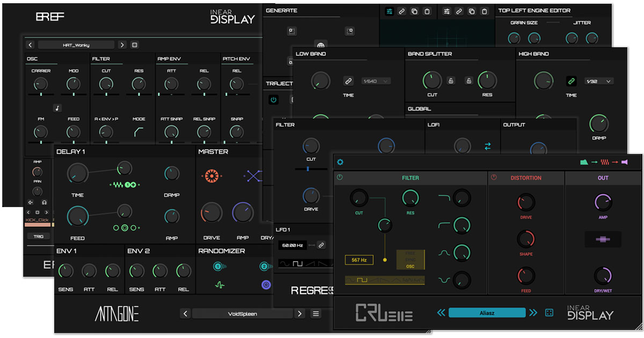Go to next preset after VoidSpleen
The image size is (644, 338).
pyautogui.click(x=300, y=314)
